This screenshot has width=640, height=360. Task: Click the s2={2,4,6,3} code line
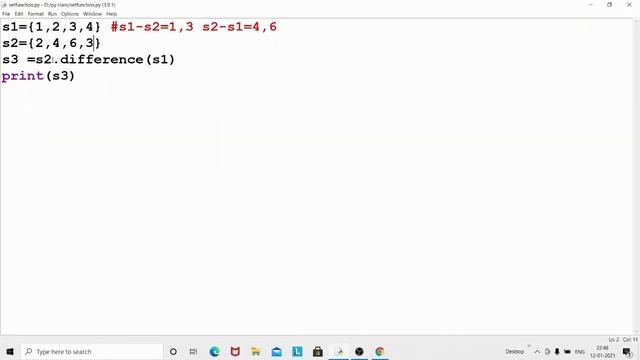[x=51, y=43]
